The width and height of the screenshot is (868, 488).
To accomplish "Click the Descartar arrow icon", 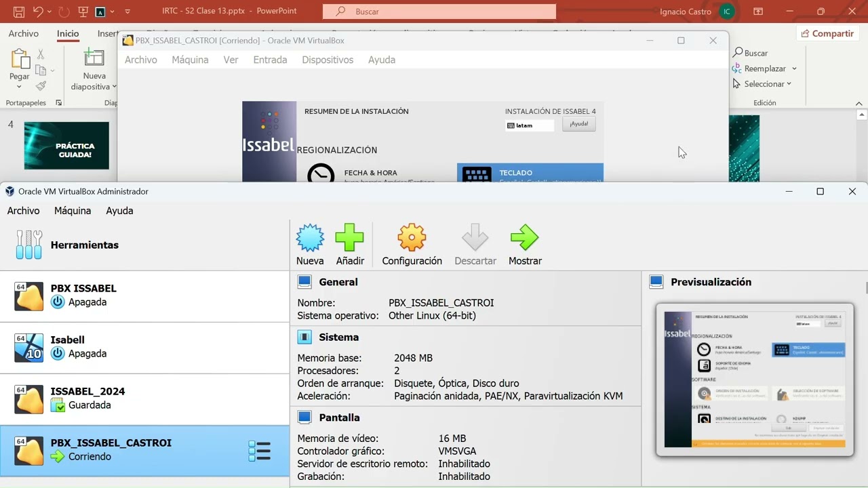I will pyautogui.click(x=475, y=239).
